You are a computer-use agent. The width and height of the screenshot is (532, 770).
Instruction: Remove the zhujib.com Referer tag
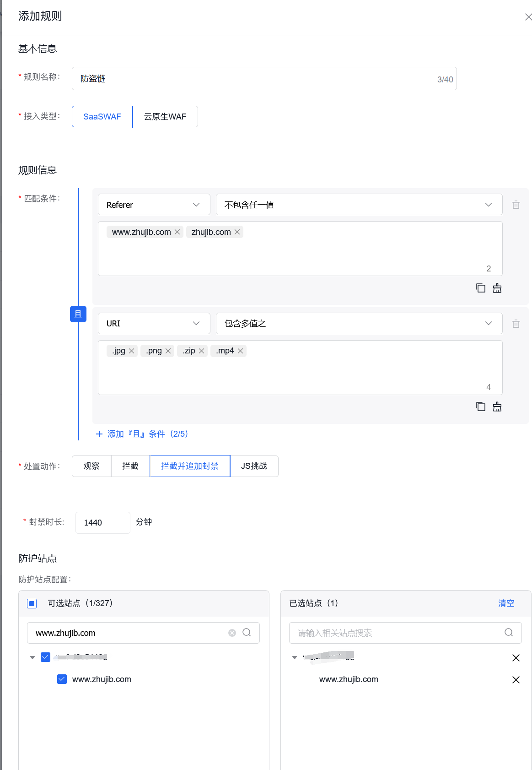coord(237,232)
